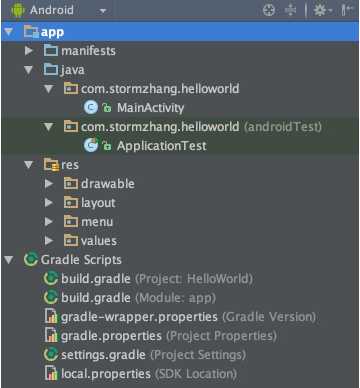The width and height of the screenshot is (360, 388).
Task: Click the Gradle Scripts icon
Action: click(31, 260)
